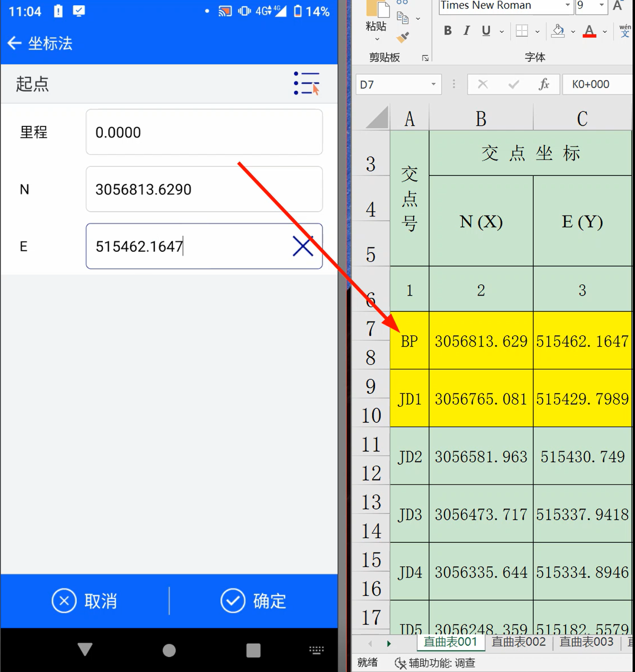The width and height of the screenshot is (635, 672).
Task: Click the N coordinate input field
Action: pyautogui.click(x=204, y=189)
